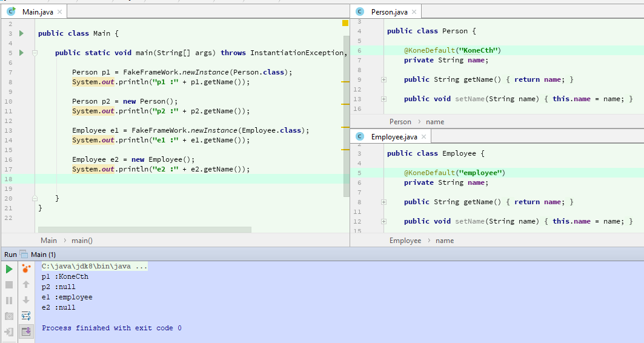
Task: Click the Up stack trace arrow
Action: [x=26, y=284]
